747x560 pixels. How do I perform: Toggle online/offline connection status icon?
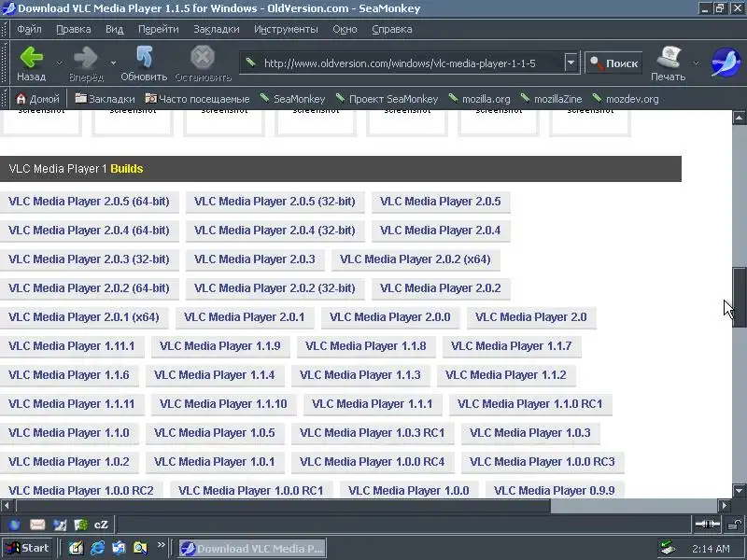pyautogui.click(x=708, y=525)
